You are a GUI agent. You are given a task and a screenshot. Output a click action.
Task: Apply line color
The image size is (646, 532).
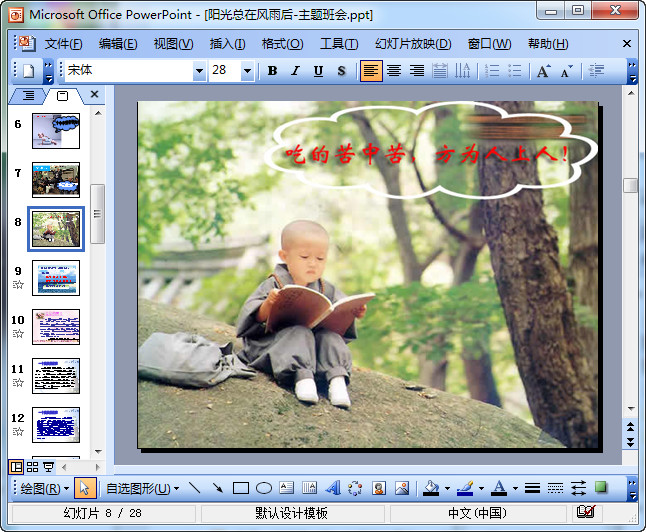point(465,488)
